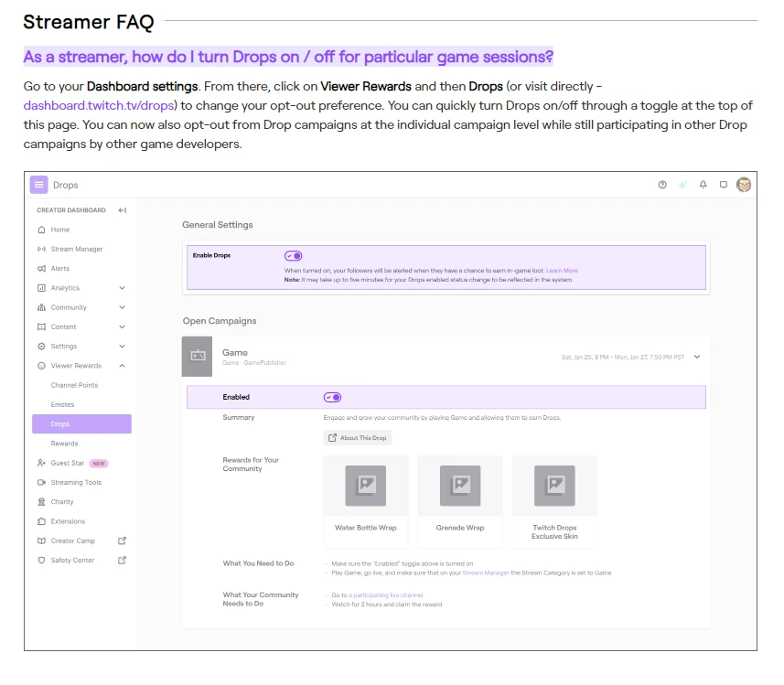Open the sparkle icon in top bar
784x685 pixels.
pyautogui.click(x=682, y=185)
